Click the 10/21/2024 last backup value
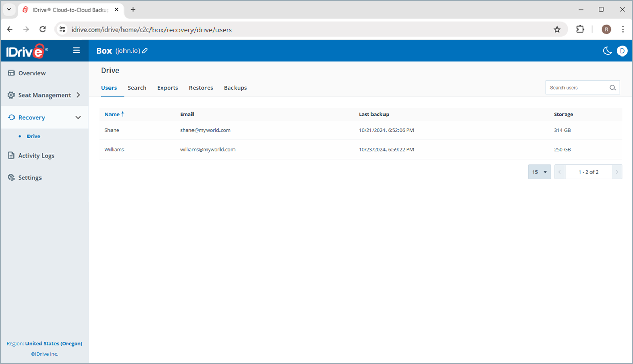This screenshot has height=364, width=633. (386, 130)
